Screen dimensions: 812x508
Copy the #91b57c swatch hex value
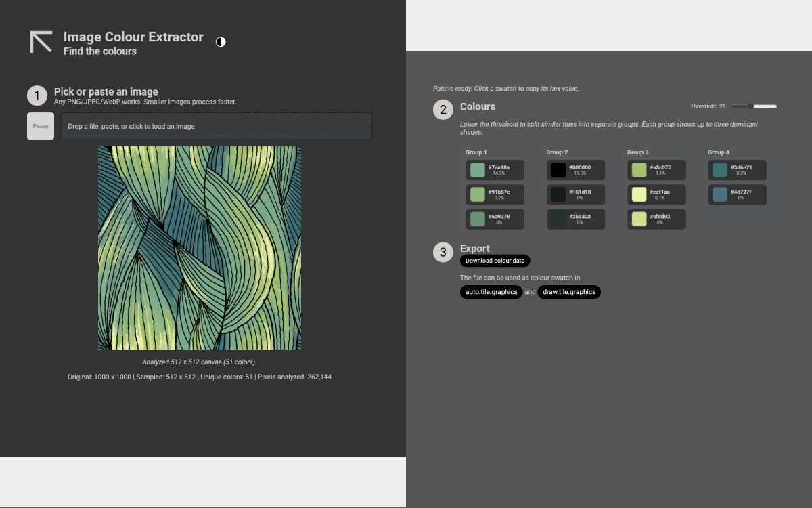[495, 195]
